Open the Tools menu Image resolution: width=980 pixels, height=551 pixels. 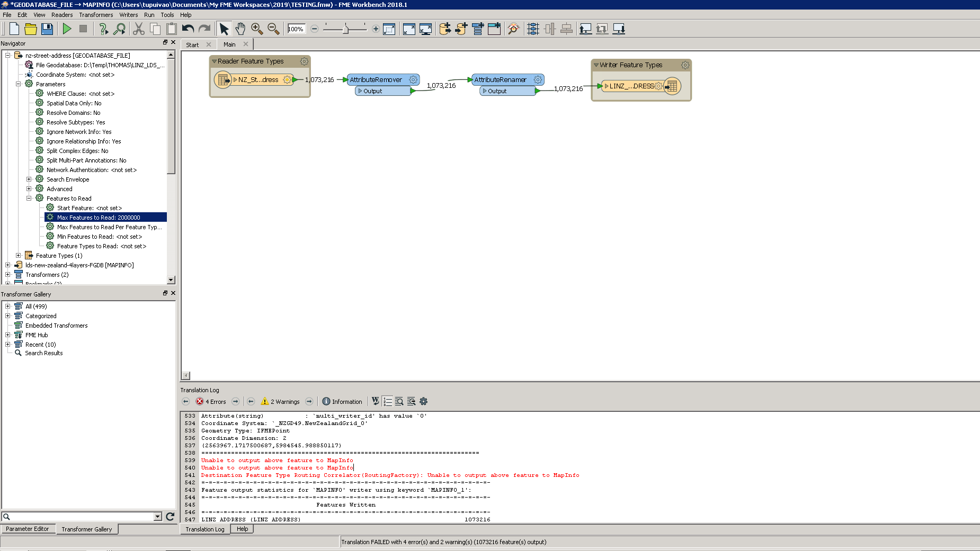[167, 15]
